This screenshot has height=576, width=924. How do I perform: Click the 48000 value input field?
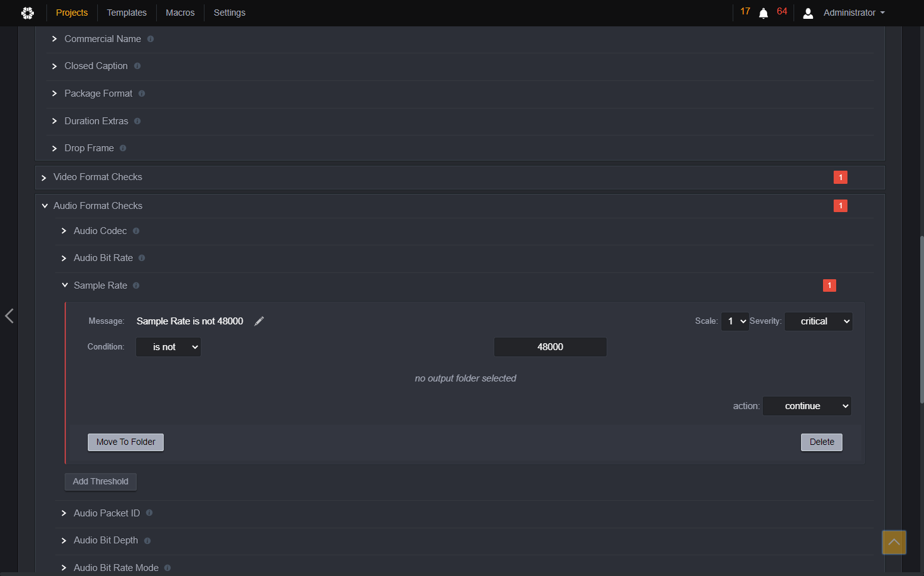tap(550, 347)
